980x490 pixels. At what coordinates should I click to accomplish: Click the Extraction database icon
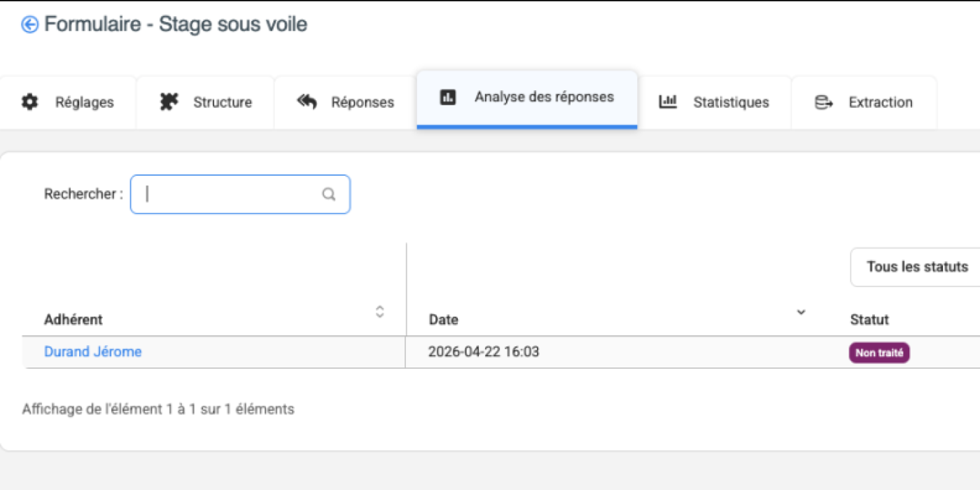pos(824,102)
